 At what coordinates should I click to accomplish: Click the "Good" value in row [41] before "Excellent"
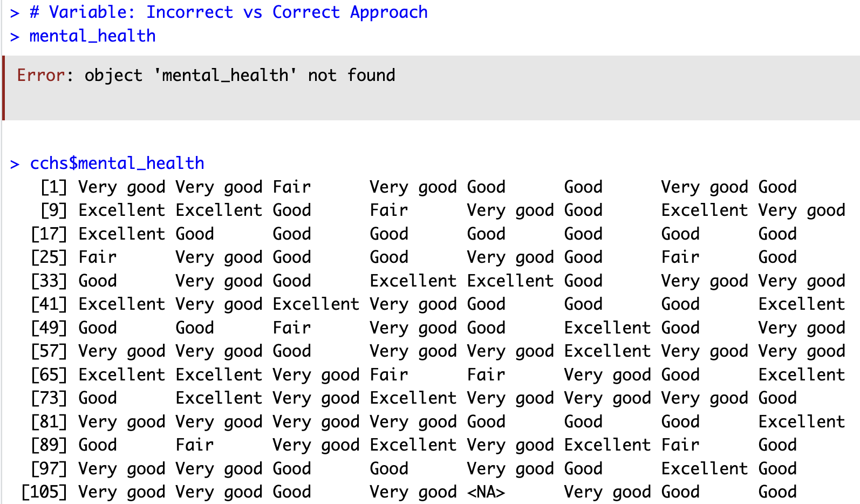(x=680, y=304)
